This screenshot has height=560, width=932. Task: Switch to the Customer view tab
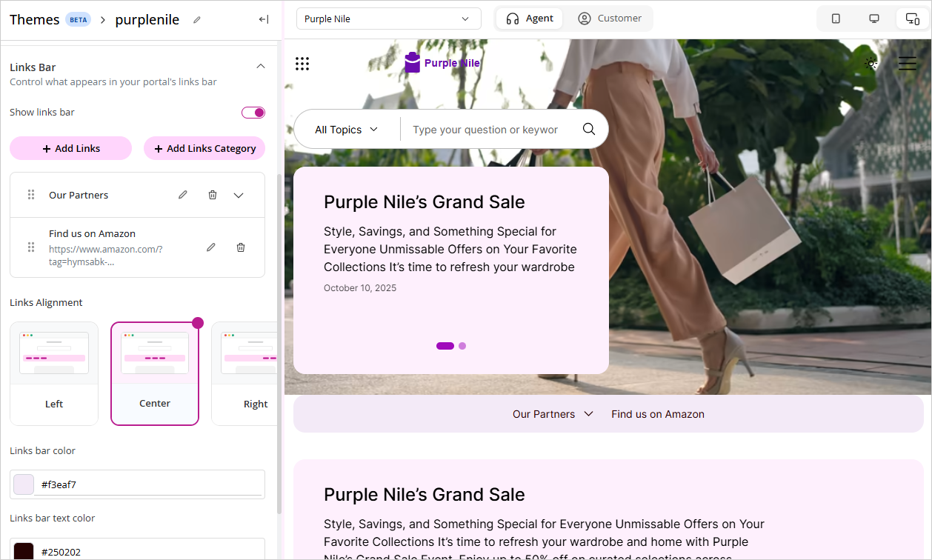pyautogui.click(x=610, y=19)
